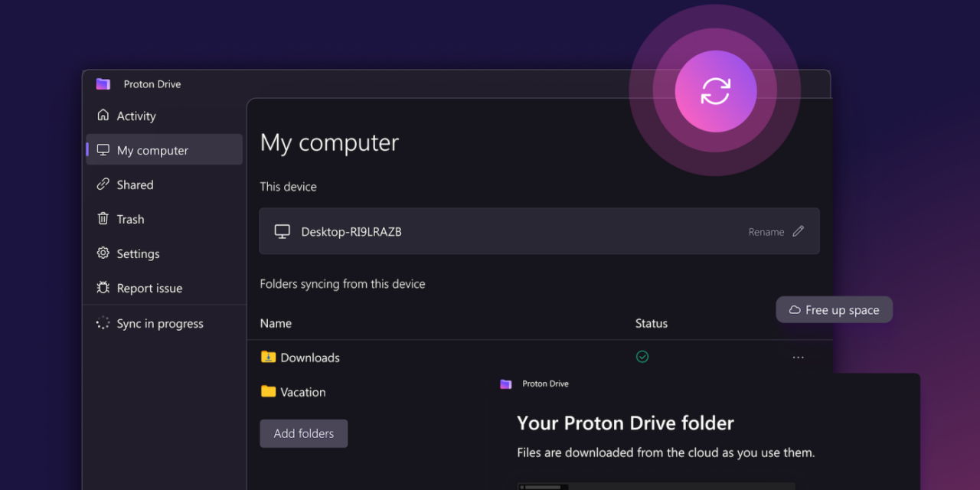980x490 pixels.
Task: Open the Trash section
Action: pyautogui.click(x=130, y=219)
